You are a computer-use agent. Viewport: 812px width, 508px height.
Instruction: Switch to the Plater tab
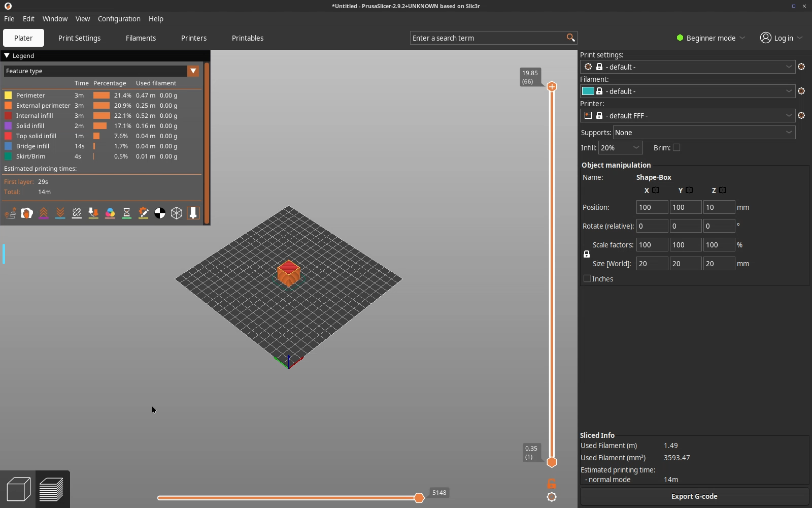pyautogui.click(x=23, y=38)
